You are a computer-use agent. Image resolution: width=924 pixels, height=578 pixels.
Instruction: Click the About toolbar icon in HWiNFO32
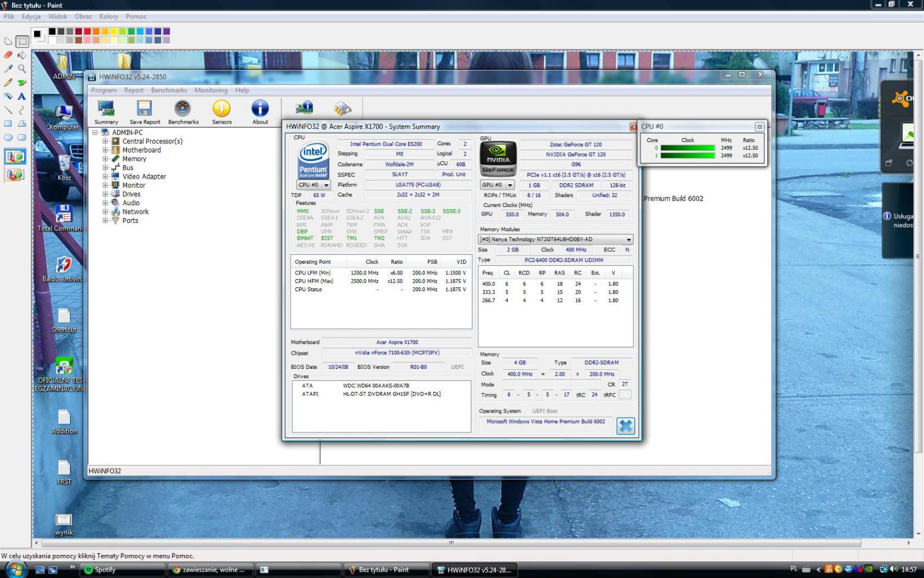260,112
